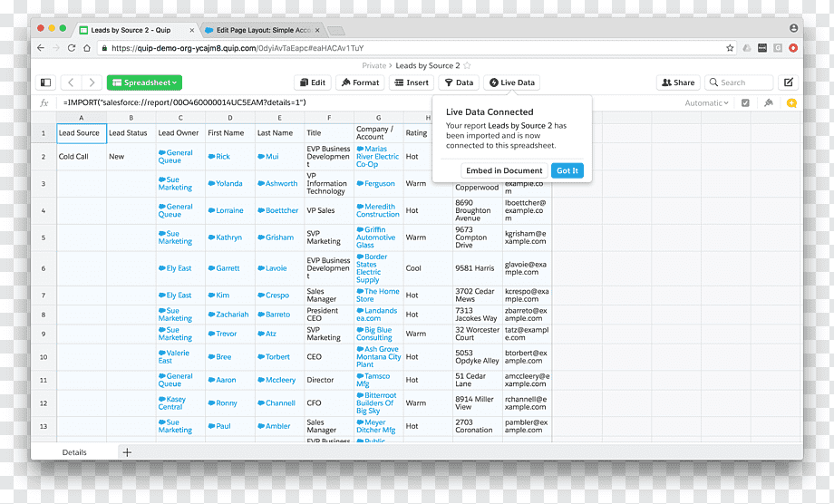Click the compose new document icon
834x504 pixels.
pyautogui.click(x=789, y=82)
